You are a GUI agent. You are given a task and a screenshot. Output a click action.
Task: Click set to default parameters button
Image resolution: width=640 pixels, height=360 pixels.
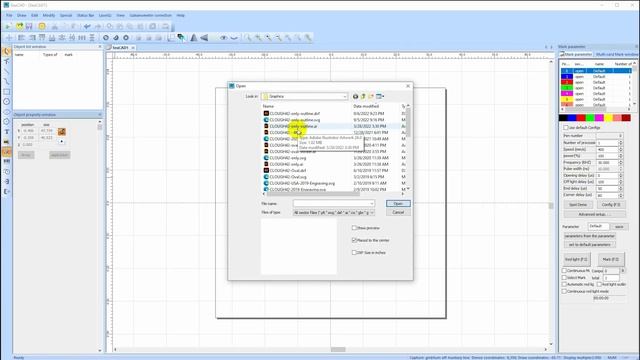coord(589,244)
